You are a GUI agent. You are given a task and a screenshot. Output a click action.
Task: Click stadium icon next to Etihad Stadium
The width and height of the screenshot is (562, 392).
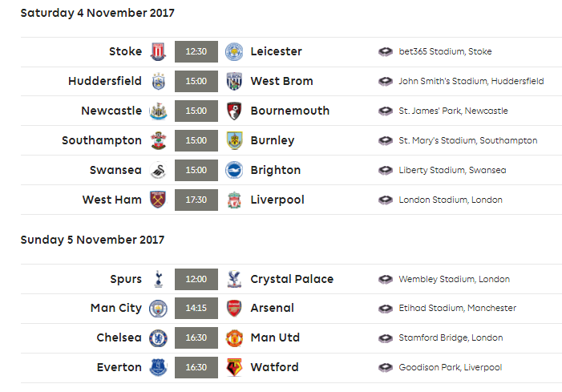[x=386, y=308]
